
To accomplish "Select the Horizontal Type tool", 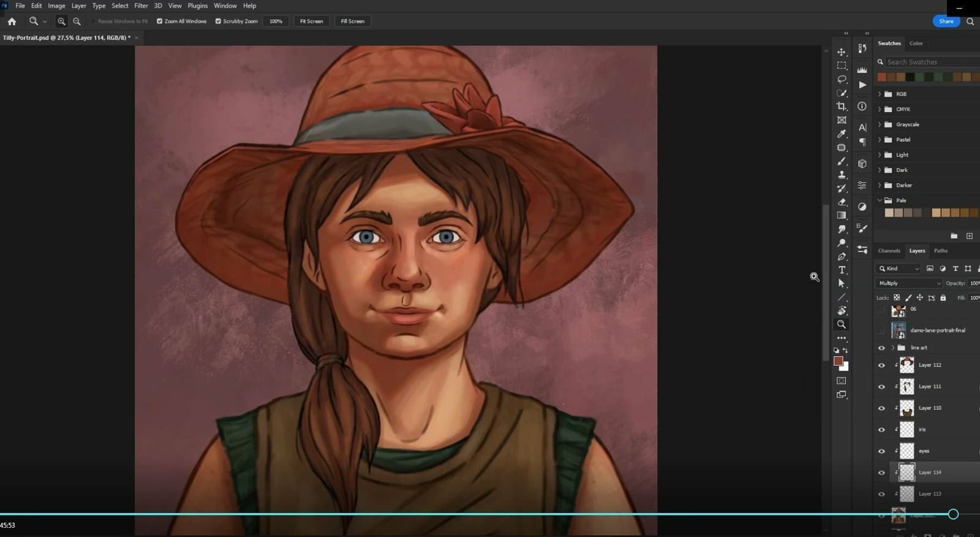I will pyautogui.click(x=842, y=270).
